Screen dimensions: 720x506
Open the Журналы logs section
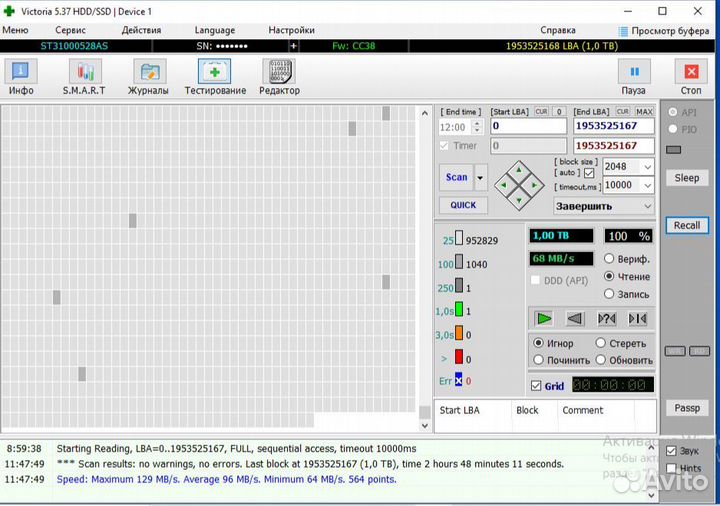tap(148, 77)
